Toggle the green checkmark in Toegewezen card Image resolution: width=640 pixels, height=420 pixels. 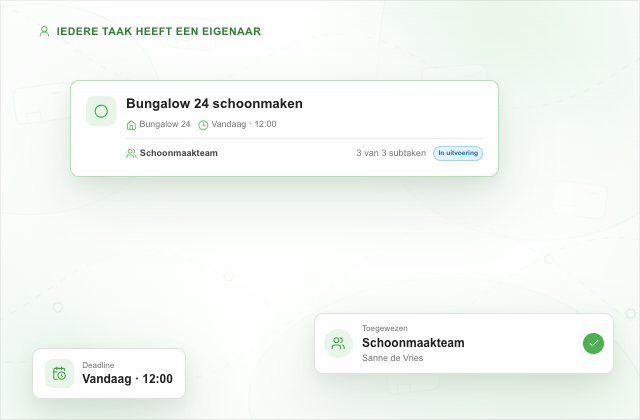(x=593, y=343)
